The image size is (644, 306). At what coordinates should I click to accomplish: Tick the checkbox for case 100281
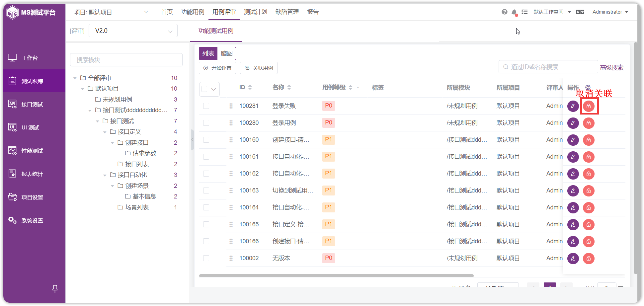pos(206,106)
